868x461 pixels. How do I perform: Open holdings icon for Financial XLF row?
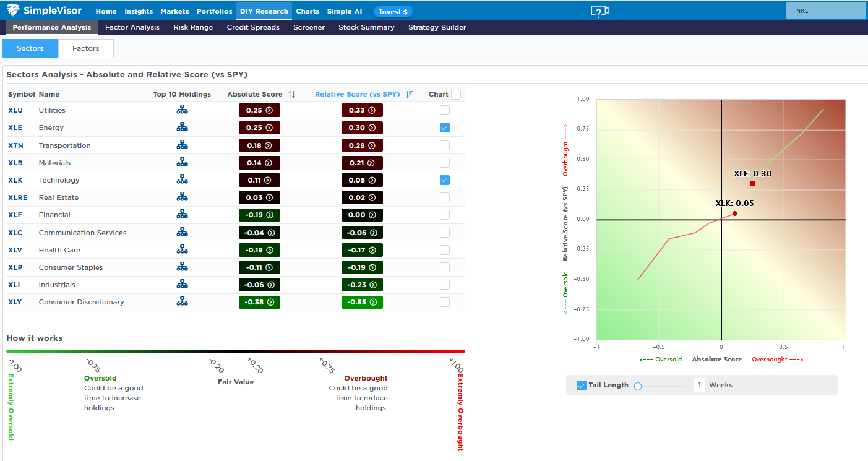(182, 215)
